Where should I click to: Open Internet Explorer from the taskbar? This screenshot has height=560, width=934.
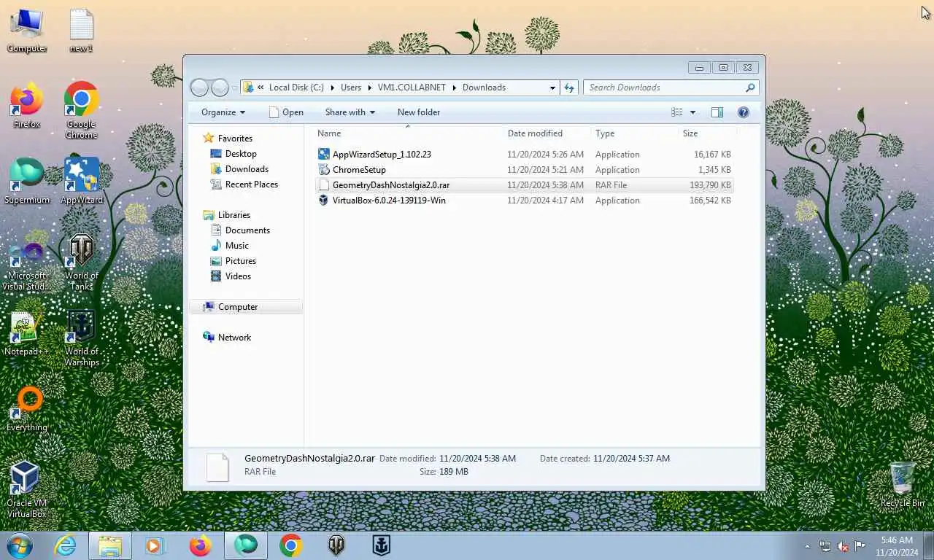65,545
